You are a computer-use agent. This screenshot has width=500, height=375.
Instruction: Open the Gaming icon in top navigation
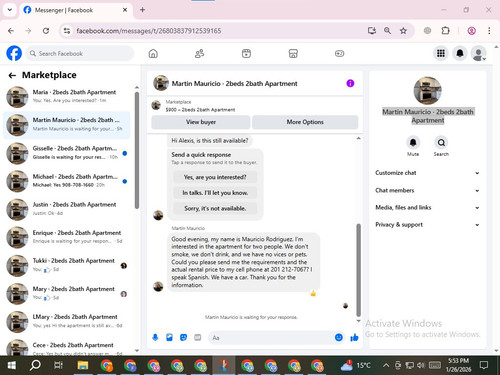coord(339,53)
